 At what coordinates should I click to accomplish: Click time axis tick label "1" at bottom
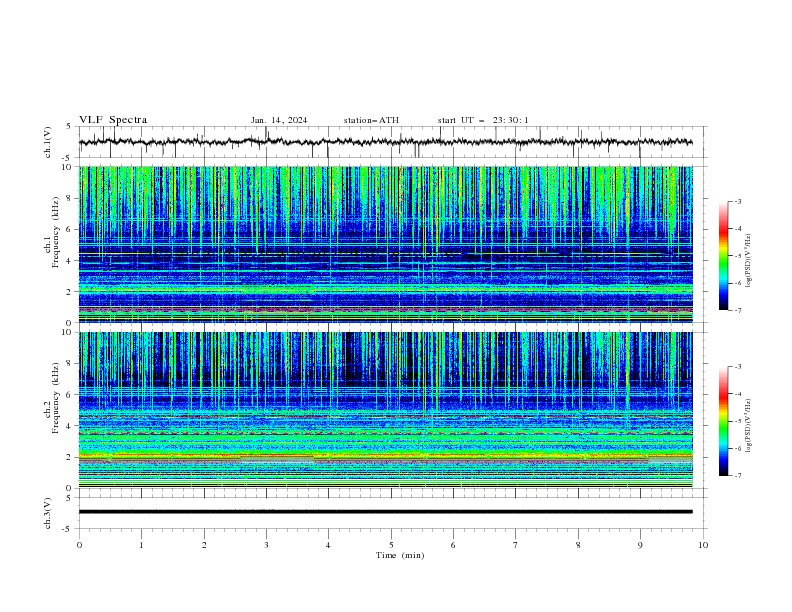pyautogui.click(x=141, y=545)
